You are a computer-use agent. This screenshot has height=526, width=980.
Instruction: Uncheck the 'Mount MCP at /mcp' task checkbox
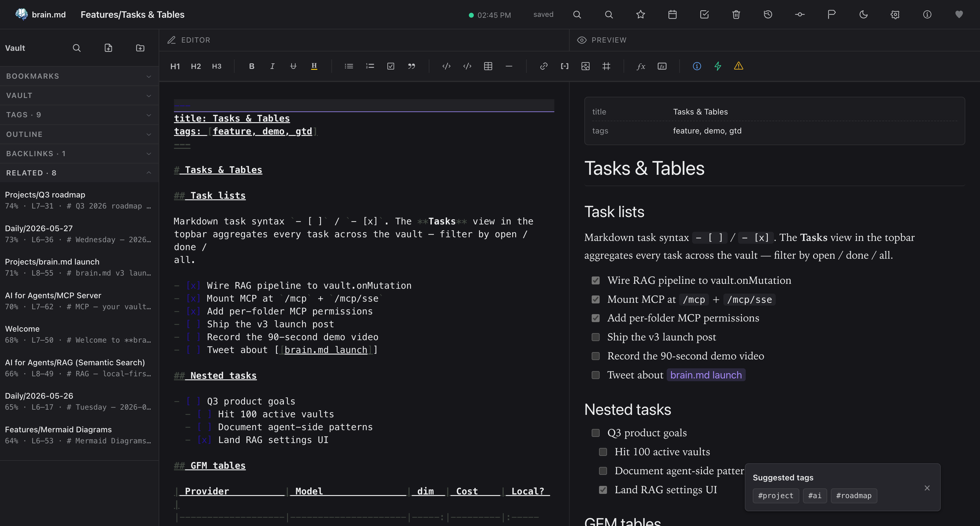(596, 300)
